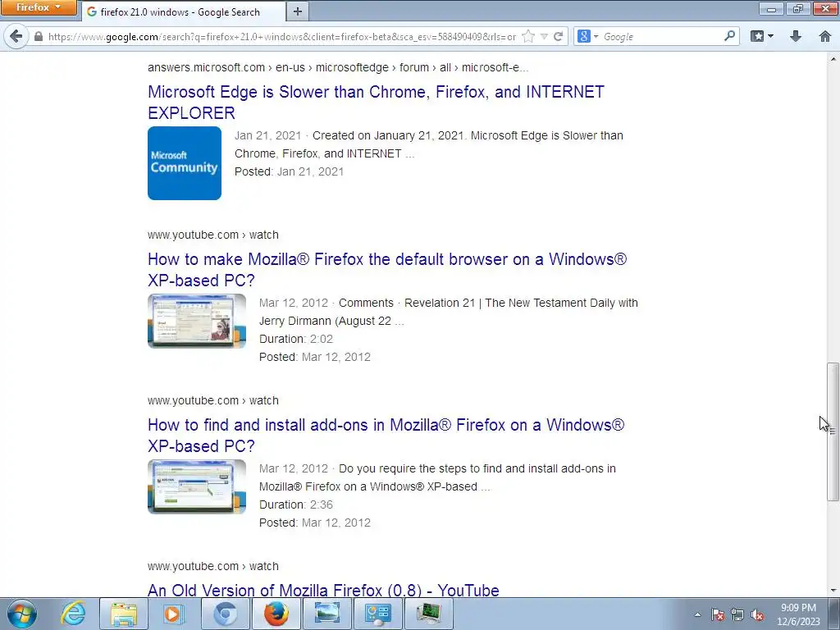Open the green-screen monitor taskbar icon

tap(428, 614)
